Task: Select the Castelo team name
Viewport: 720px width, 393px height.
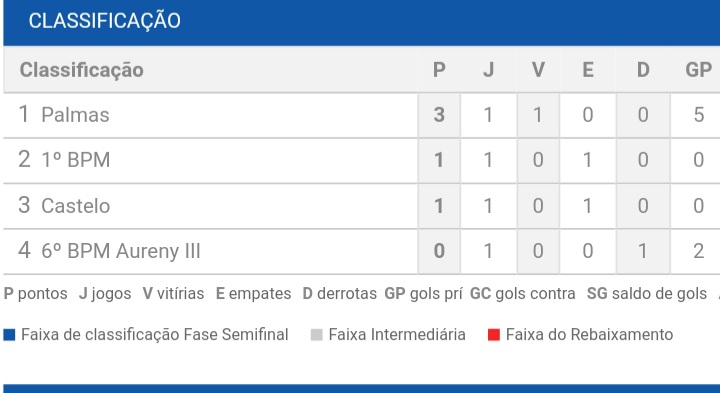Action: coord(76,206)
